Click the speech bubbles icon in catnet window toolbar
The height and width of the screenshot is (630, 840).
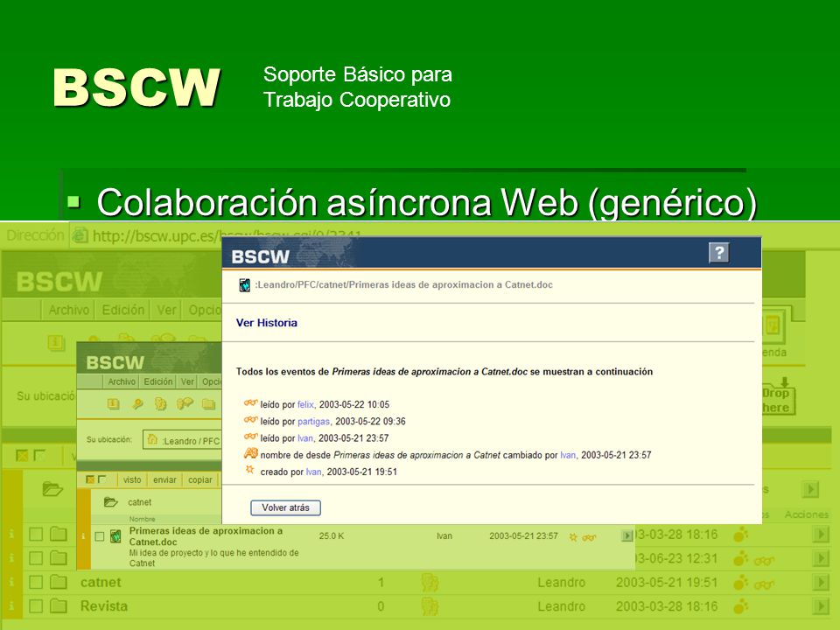(185, 403)
